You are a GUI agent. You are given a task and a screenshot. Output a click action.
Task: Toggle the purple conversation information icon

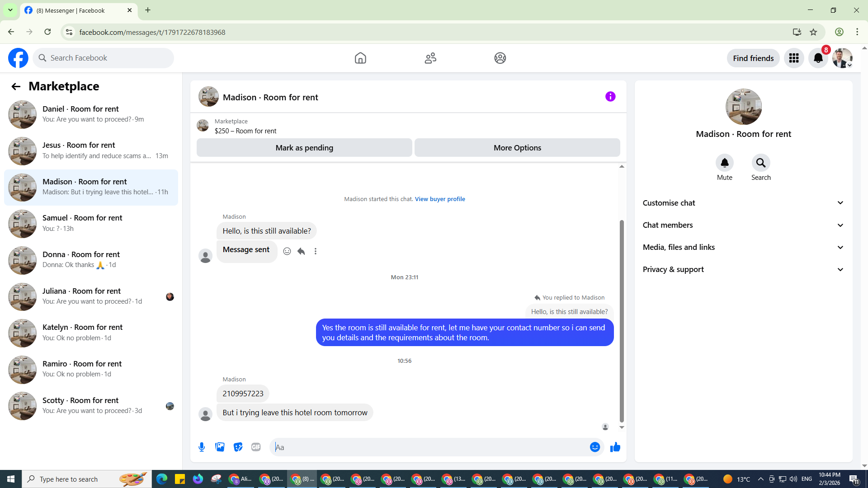click(610, 96)
